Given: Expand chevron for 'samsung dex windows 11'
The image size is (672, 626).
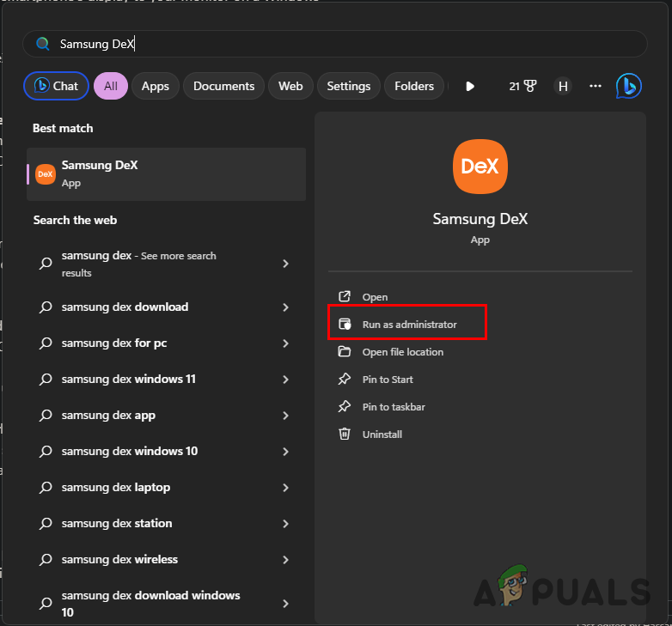Looking at the screenshot, I should tap(286, 380).
